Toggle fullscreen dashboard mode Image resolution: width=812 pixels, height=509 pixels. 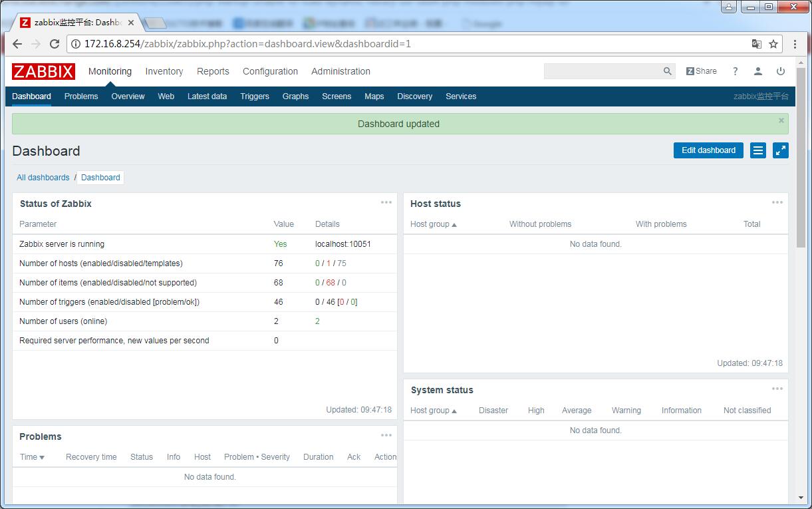[x=781, y=150]
